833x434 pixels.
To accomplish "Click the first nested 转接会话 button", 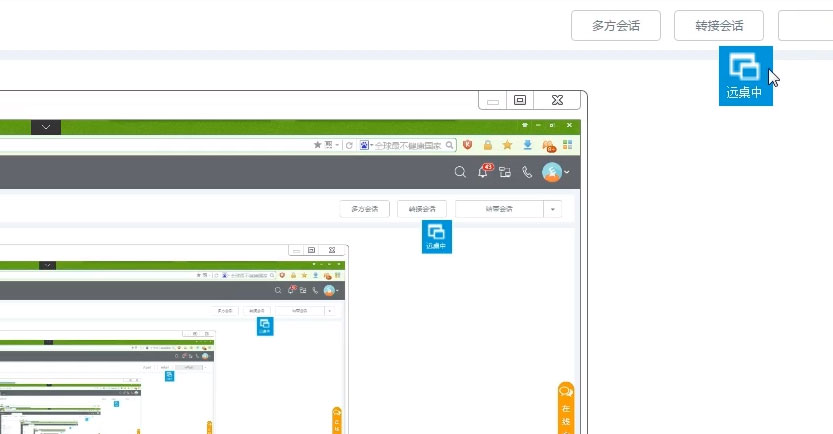I will (422, 209).
